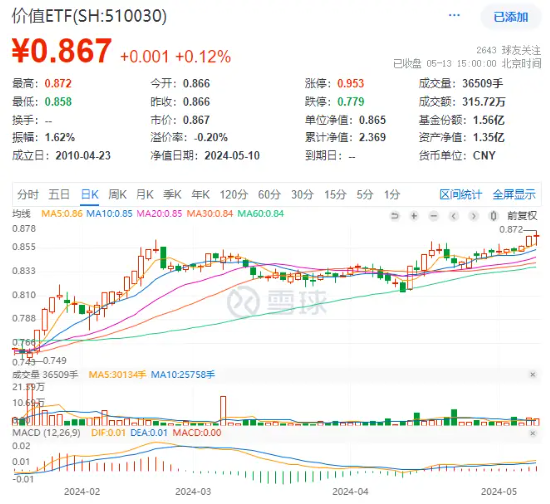Image resolution: width=550 pixels, height=504 pixels.
Task: Select the 年K tab
Action: 201,194
